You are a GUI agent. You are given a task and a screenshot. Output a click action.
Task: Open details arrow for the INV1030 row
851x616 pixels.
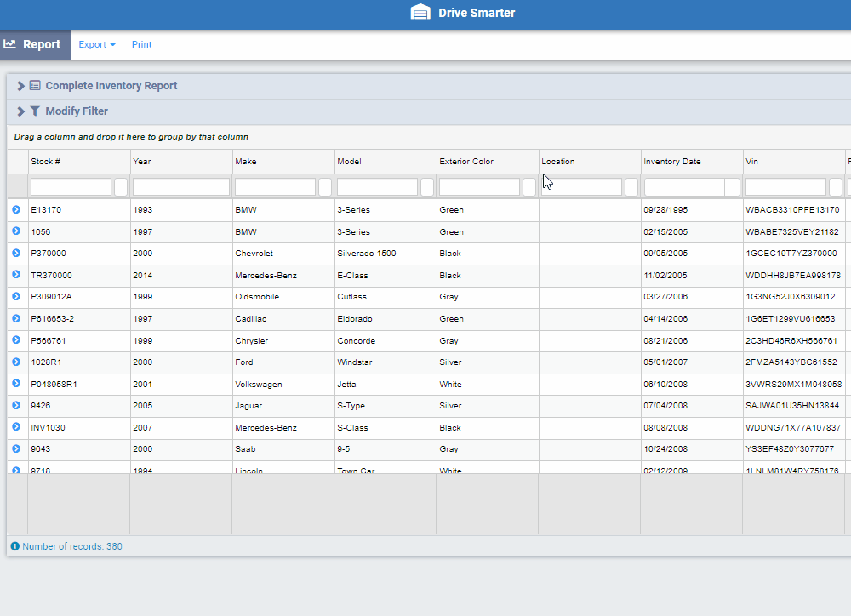click(14, 427)
